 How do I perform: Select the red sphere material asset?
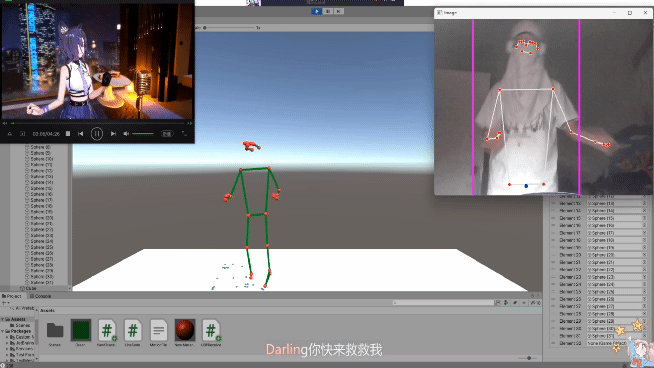[x=185, y=330]
